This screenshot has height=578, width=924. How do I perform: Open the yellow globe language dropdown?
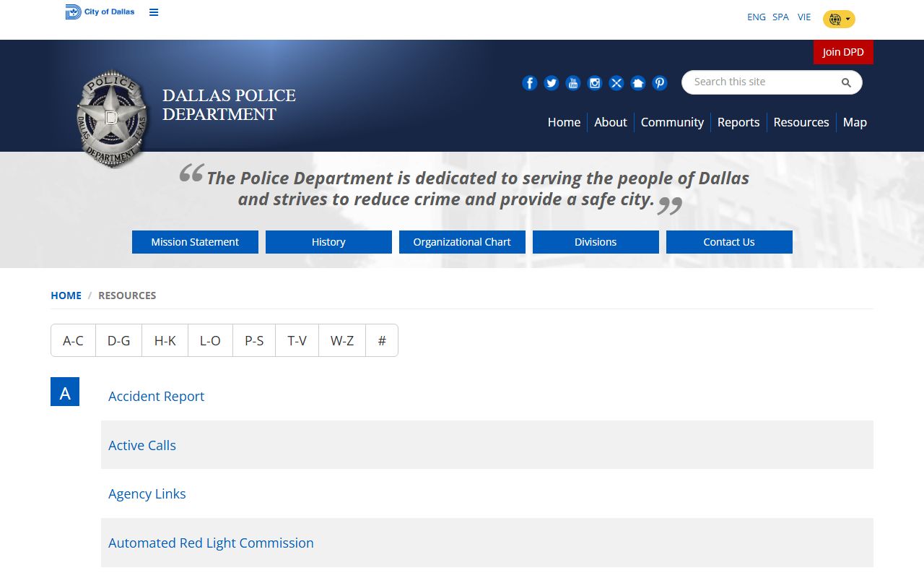tap(839, 19)
